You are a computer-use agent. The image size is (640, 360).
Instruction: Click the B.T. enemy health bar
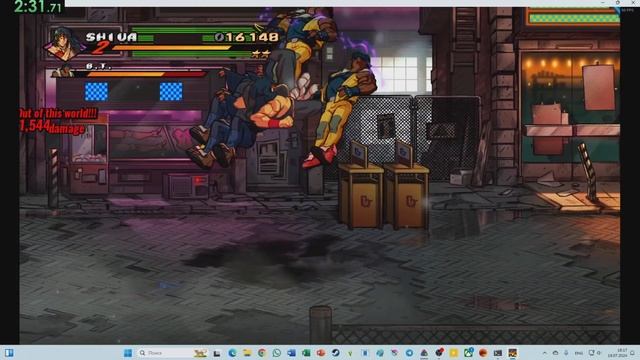pos(146,74)
